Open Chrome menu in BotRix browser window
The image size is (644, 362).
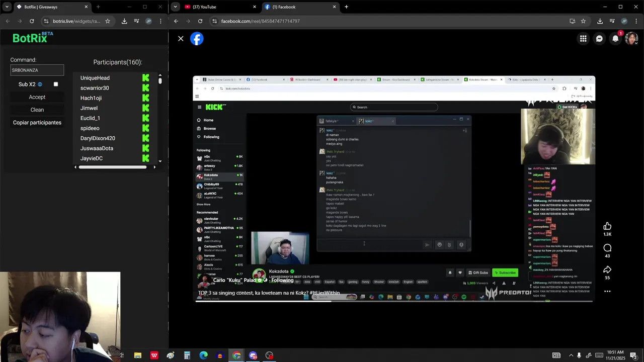point(160,21)
